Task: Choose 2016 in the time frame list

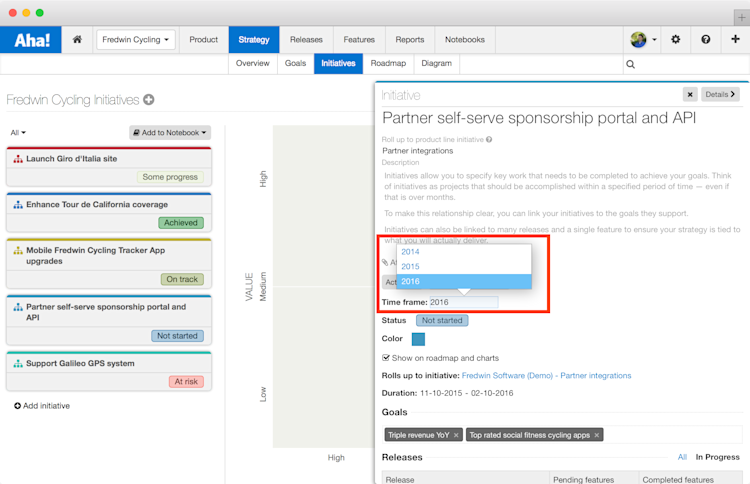Action: click(x=464, y=281)
